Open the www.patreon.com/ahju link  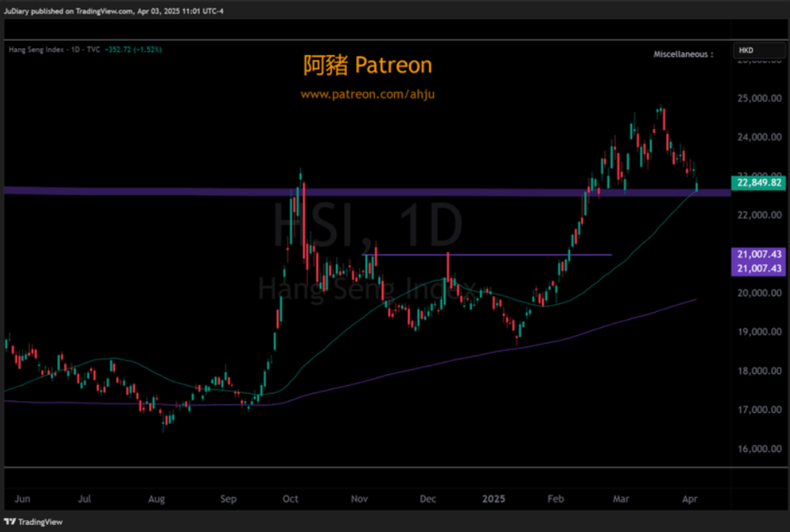point(367,94)
